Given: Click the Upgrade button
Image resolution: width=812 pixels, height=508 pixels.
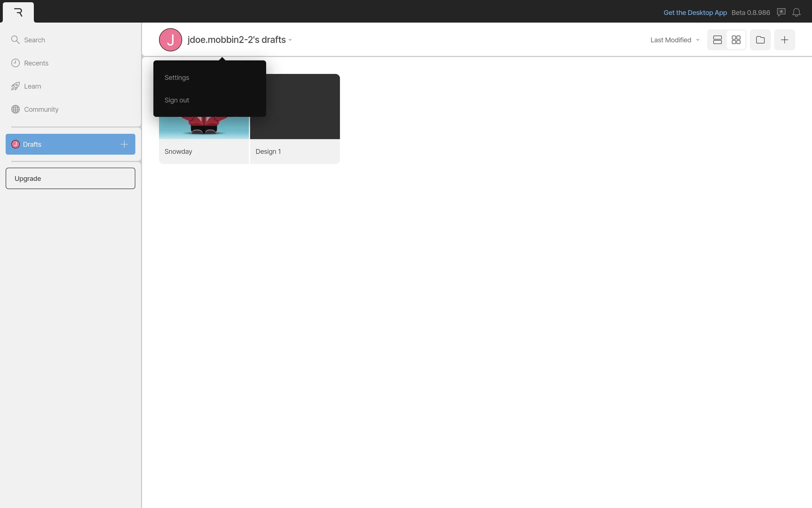Looking at the screenshot, I should [x=70, y=178].
